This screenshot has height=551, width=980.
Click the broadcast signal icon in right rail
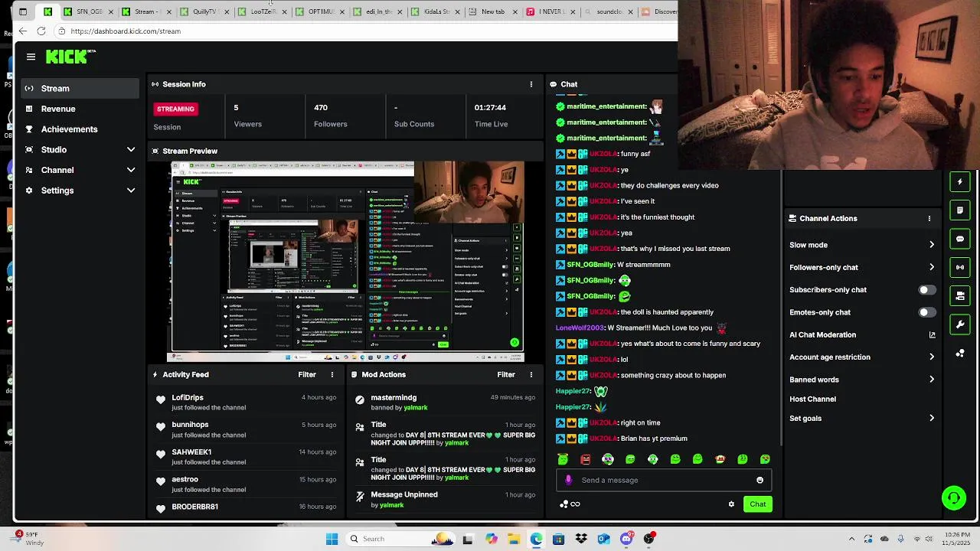coord(960,267)
